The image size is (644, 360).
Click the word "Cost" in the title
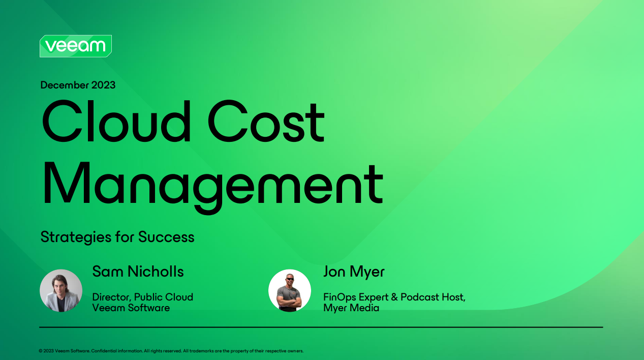pyautogui.click(x=267, y=122)
